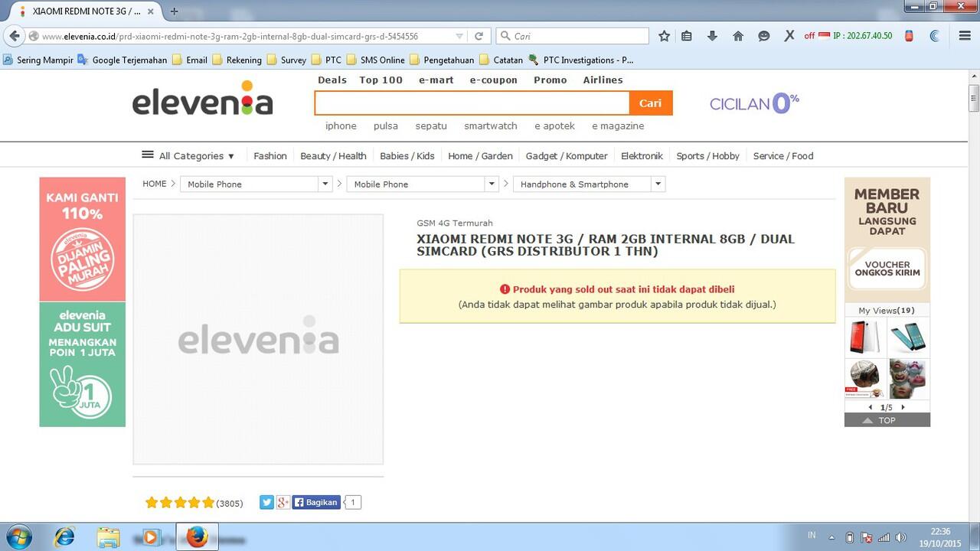Select the Fashion category
Screen dimensions: 980x551
click(270, 155)
